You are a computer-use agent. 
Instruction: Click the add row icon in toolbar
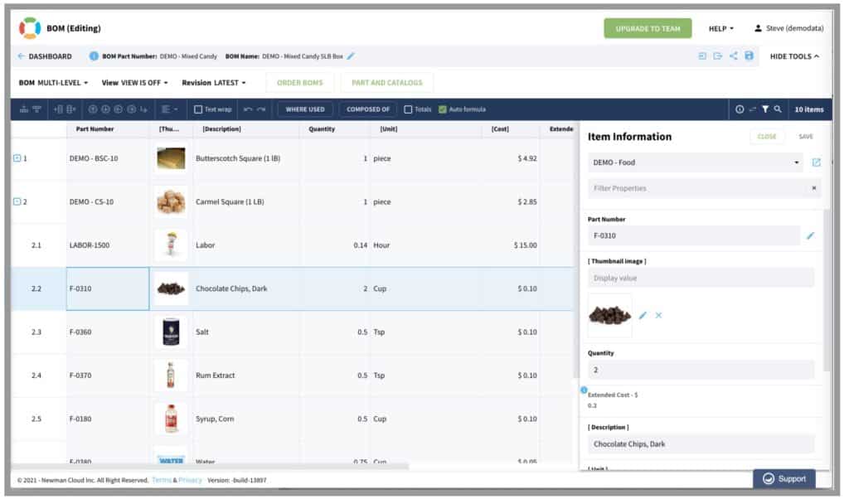pyautogui.click(x=71, y=109)
